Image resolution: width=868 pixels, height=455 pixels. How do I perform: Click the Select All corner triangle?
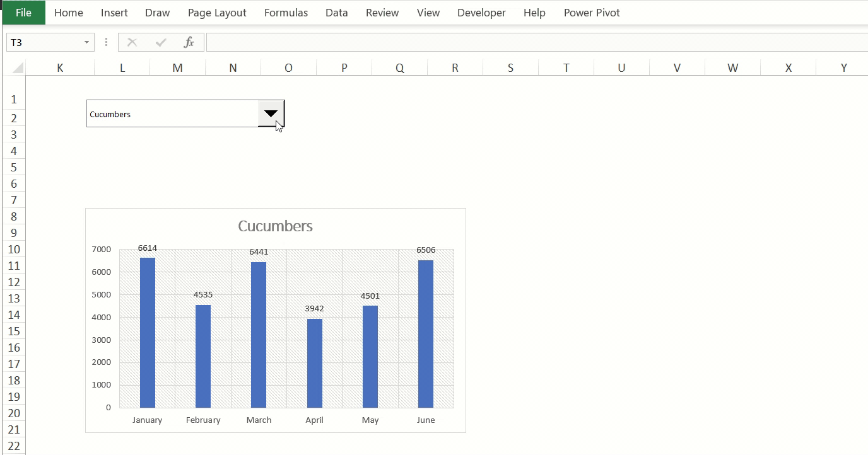click(x=17, y=67)
